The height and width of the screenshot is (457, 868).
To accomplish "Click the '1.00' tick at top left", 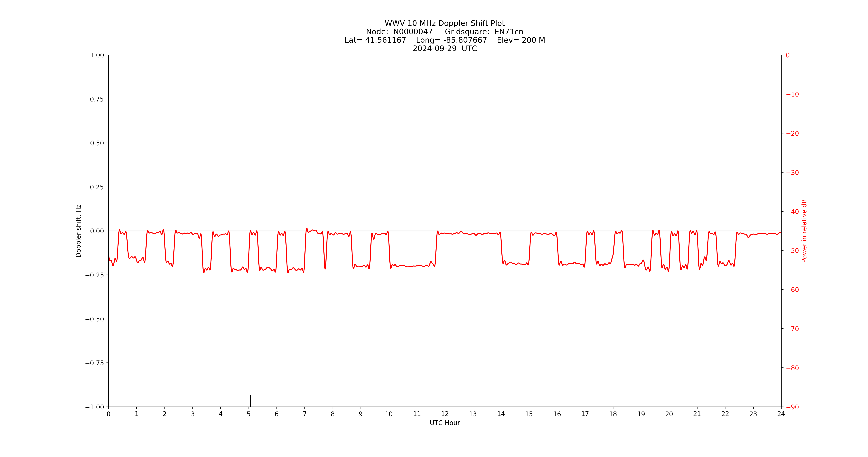I will click(97, 55).
